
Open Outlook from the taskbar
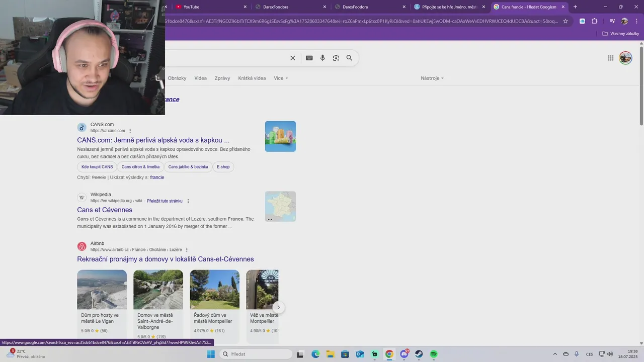tap(360, 354)
